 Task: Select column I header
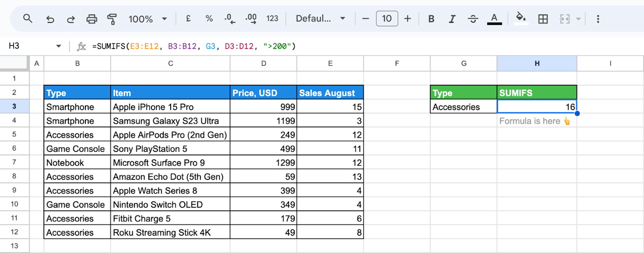point(611,63)
